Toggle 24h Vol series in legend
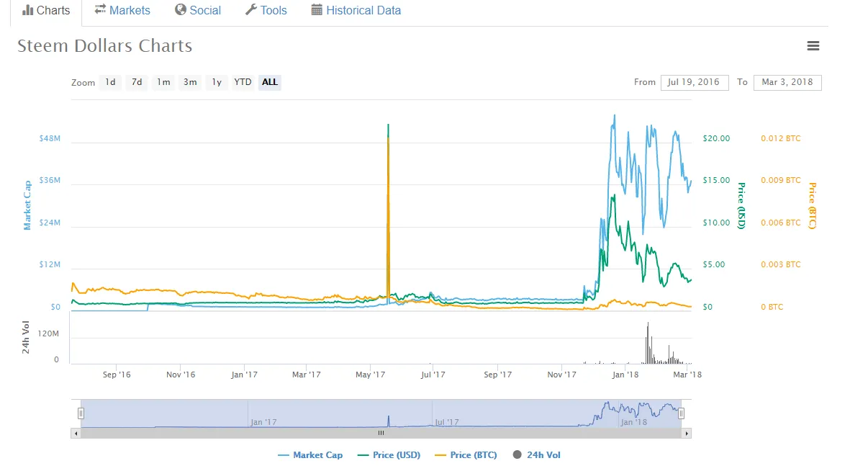The height and width of the screenshot is (466, 868). click(x=536, y=455)
